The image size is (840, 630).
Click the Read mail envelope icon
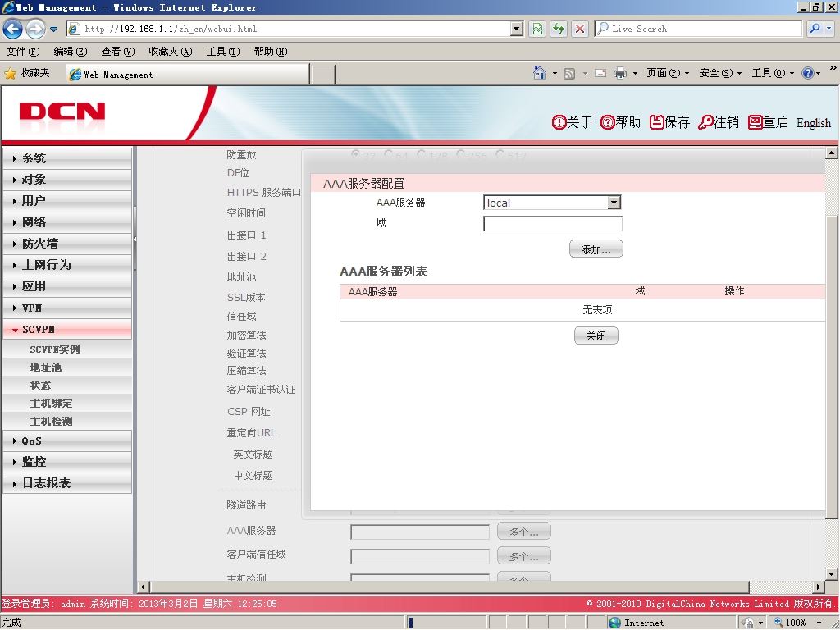pos(600,73)
